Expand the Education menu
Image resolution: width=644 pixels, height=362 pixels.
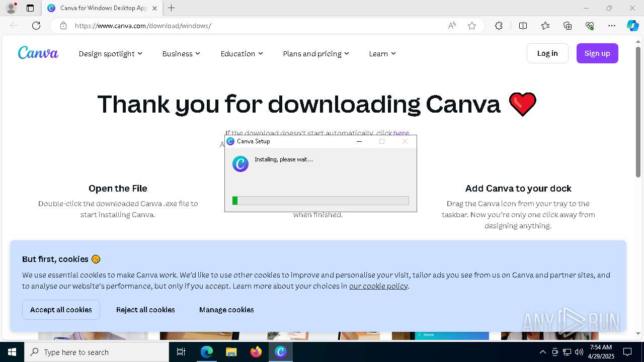click(242, 54)
